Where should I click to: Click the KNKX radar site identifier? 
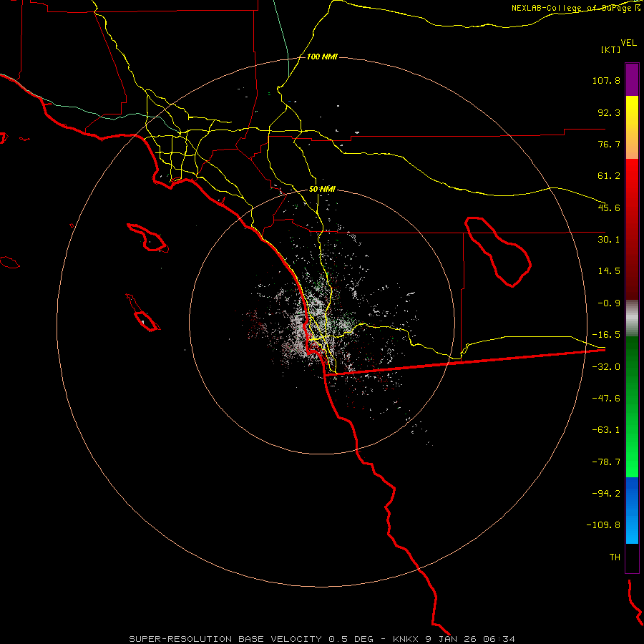click(x=406, y=639)
